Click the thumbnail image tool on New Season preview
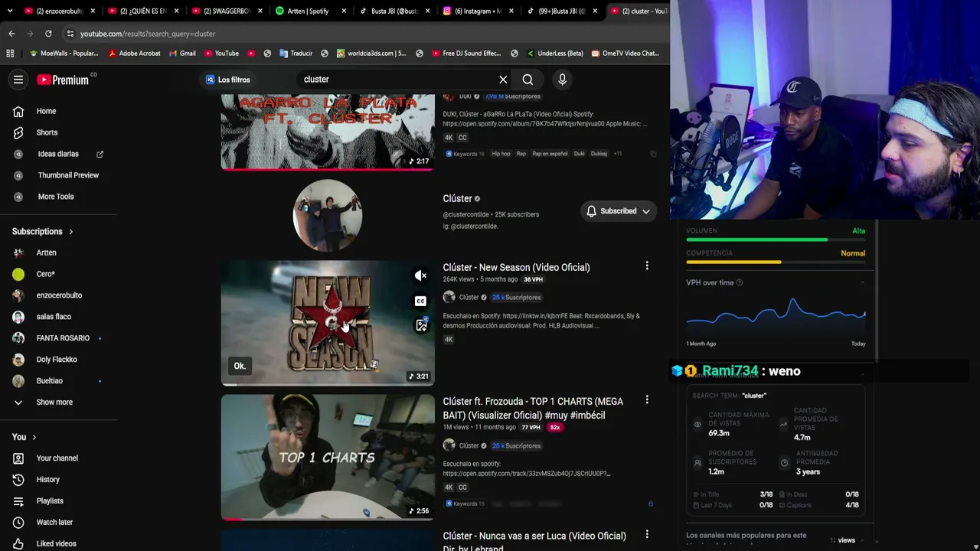The width and height of the screenshot is (980, 551). pyautogui.click(x=421, y=325)
